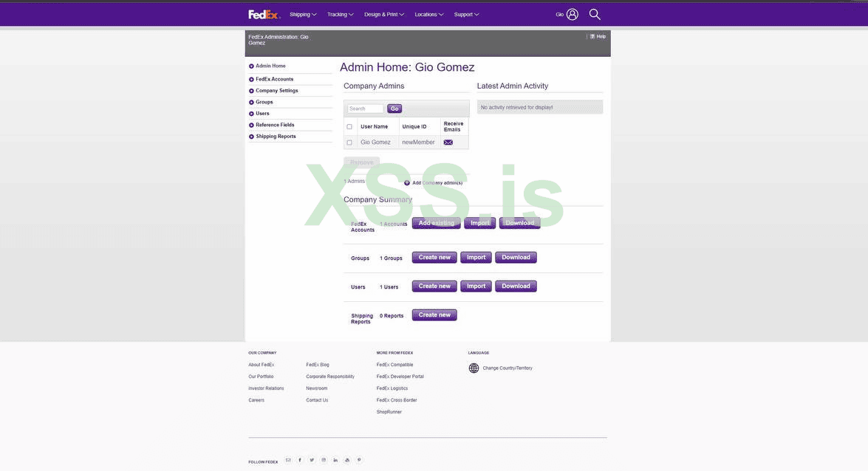Click into the company admins Search field
Viewport: 868px width, 471px height.
click(366, 109)
